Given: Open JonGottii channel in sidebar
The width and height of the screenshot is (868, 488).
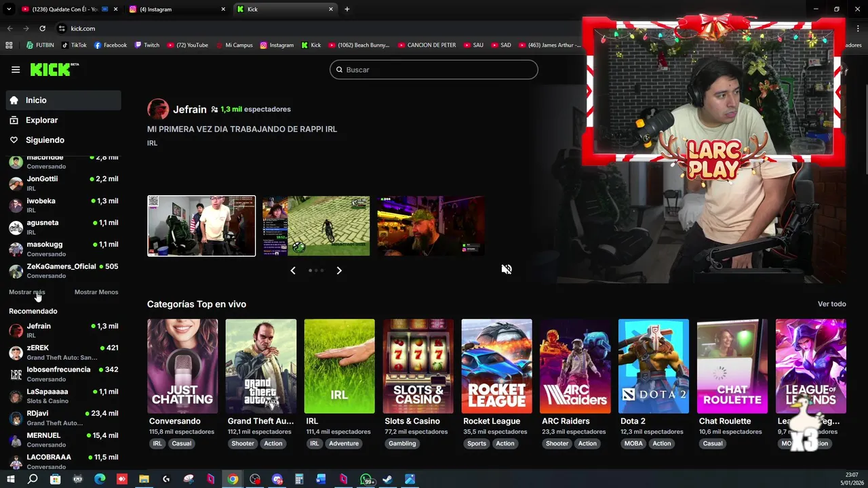Looking at the screenshot, I should pyautogui.click(x=64, y=183).
